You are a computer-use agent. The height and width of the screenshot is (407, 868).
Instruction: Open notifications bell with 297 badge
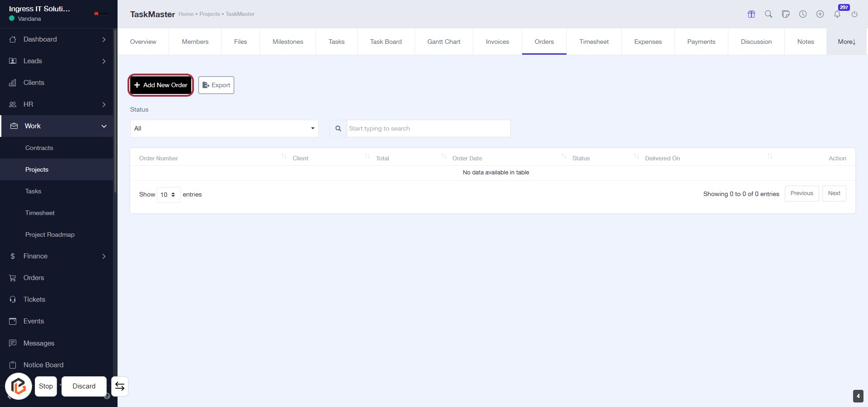pyautogui.click(x=837, y=14)
